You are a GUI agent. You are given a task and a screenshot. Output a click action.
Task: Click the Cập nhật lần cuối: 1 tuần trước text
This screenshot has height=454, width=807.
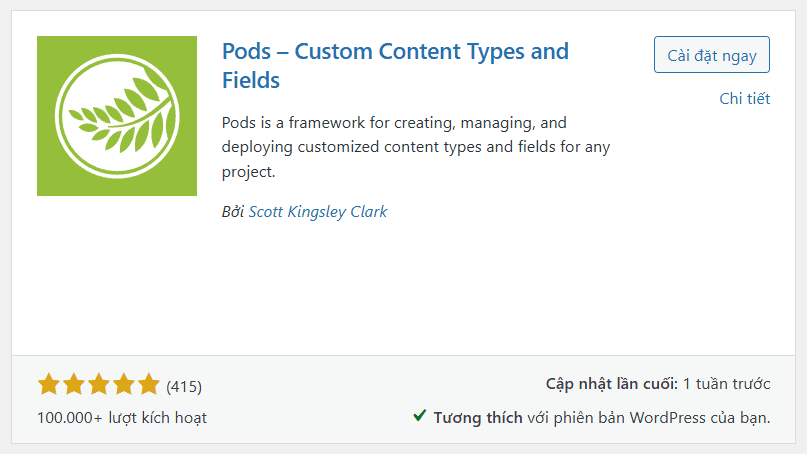click(658, 384)
